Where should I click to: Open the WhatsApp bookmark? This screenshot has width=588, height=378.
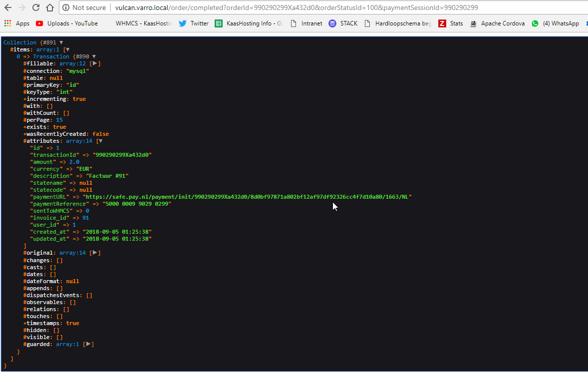tap(555, 23)
